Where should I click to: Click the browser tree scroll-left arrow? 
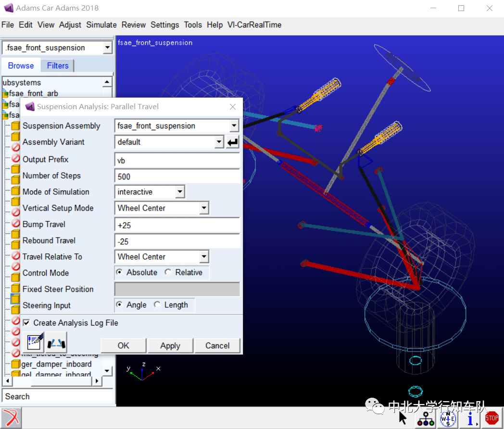tap(7, 381)
